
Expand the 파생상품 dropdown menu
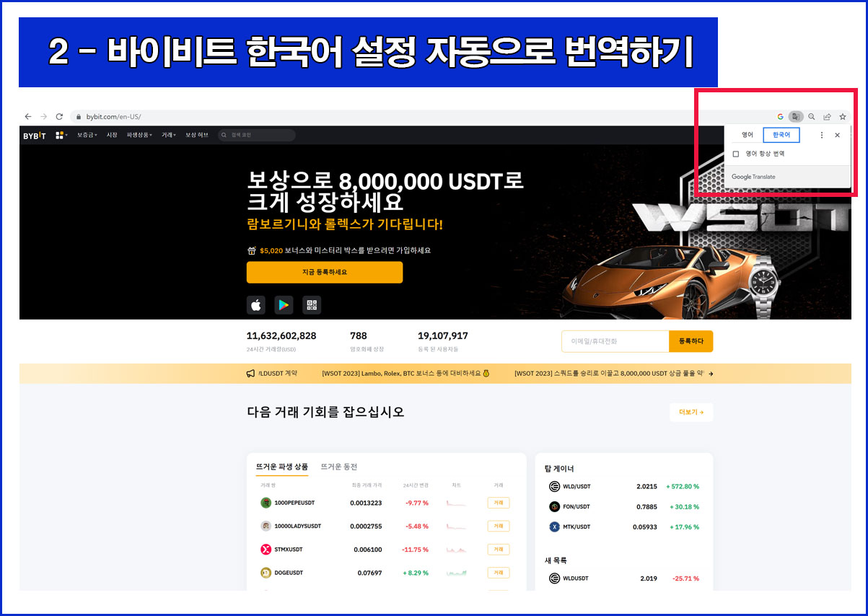point(139,135)
